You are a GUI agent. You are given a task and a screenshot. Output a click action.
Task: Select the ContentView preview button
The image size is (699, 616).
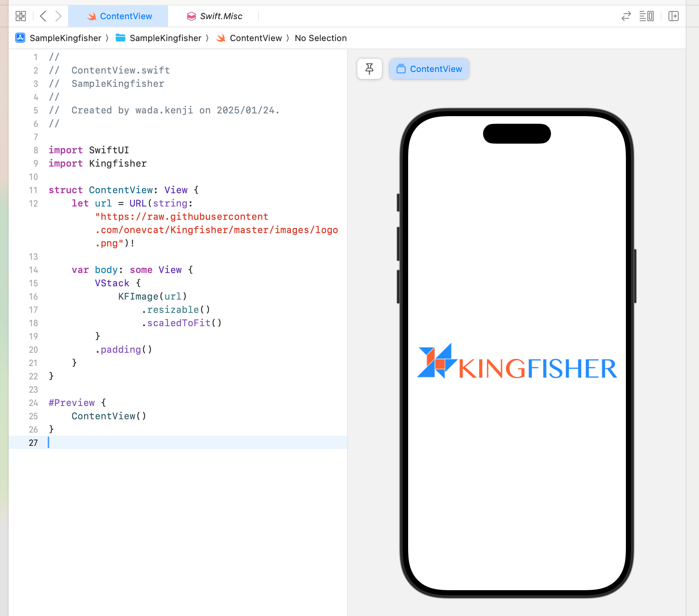click(429, 69)
